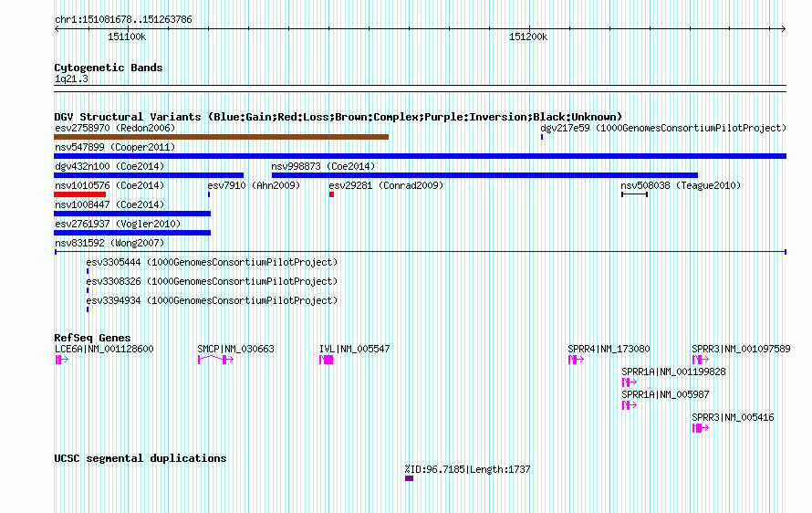This screenshot has width=812, height=513.
Task: Open dgv432n100 (Coe2014) label
Action: [x=109, y=166]
